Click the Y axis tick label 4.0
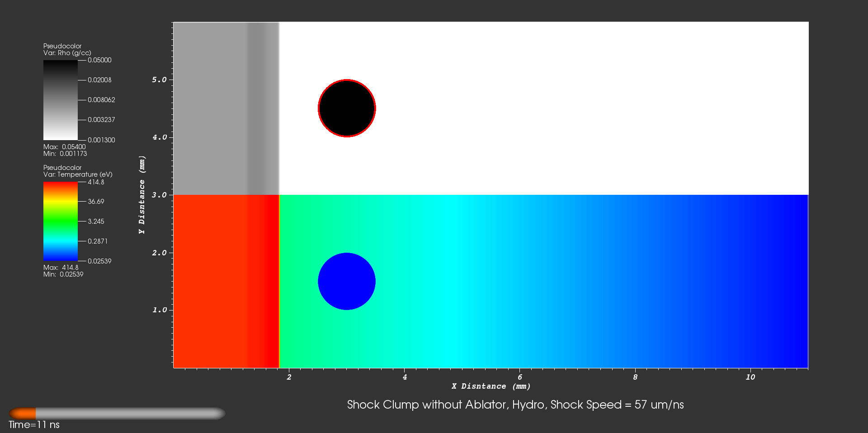This screenshot has height=433, width=868. (160, 137)
